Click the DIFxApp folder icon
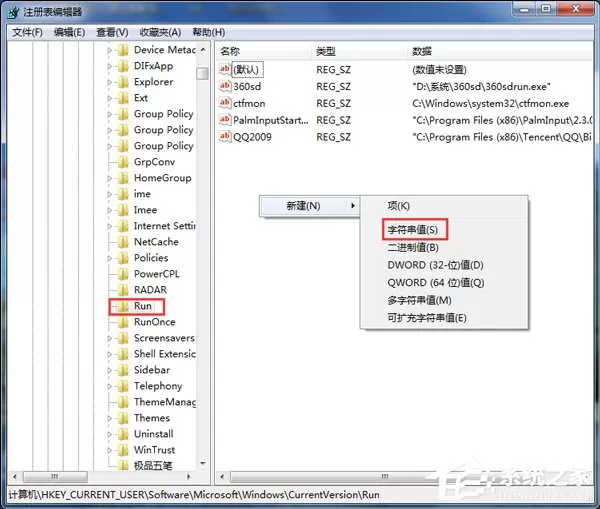This screenshot has width=600, height=509. click(123, 66)
